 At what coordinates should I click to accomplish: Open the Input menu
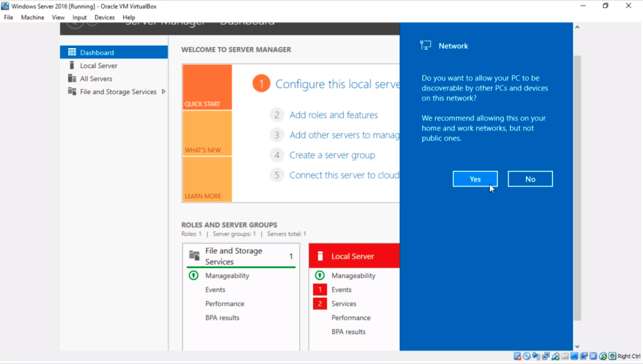79,17
